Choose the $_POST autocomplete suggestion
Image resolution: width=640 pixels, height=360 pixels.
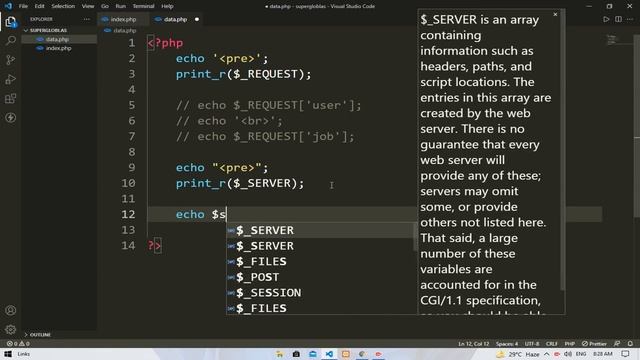pyautogui.click(x=321, y=277)
